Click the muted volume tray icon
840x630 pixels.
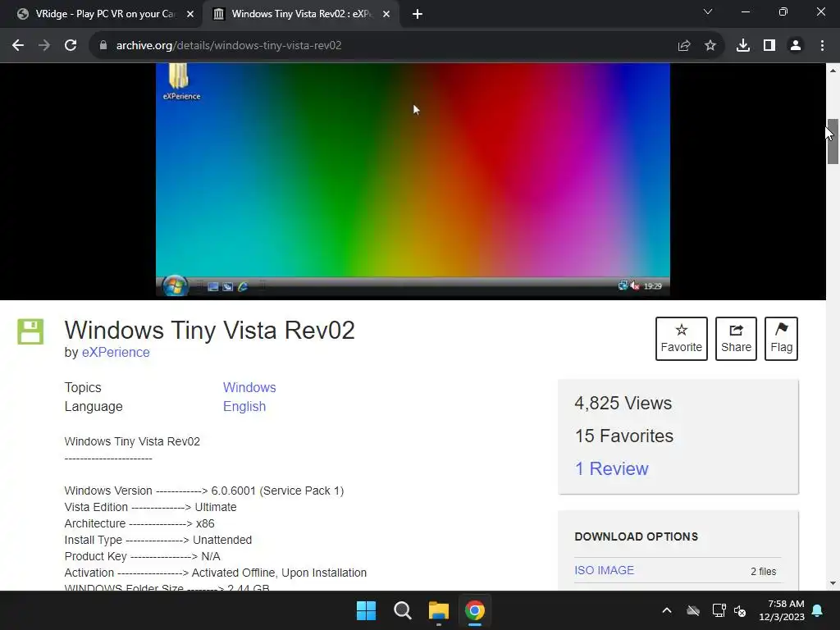(740, 610)
